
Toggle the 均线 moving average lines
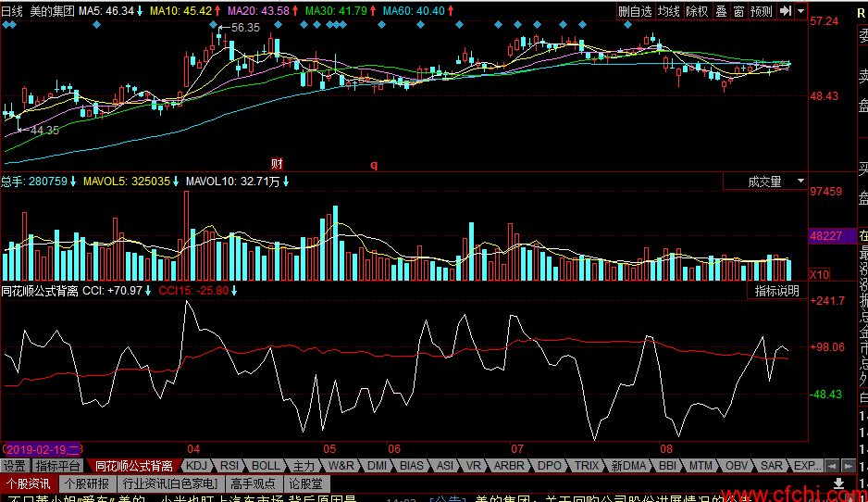tap(669, 11)
